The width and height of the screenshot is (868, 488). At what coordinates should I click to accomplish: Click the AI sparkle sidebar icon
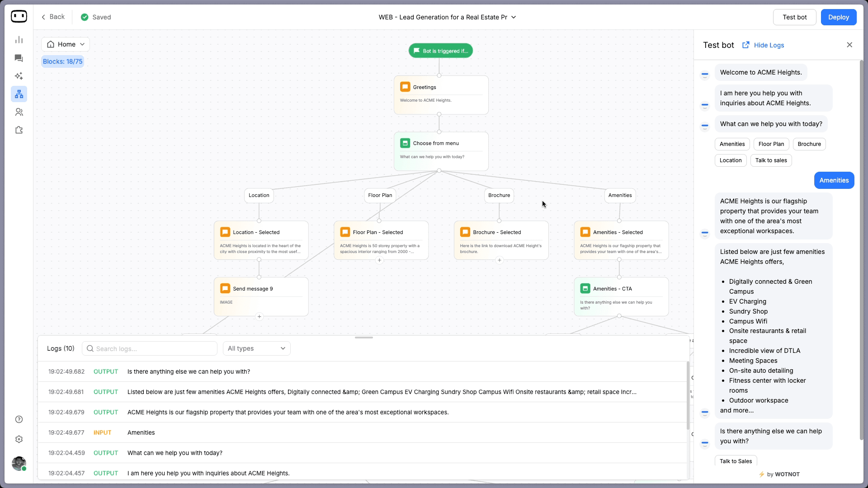19,76
